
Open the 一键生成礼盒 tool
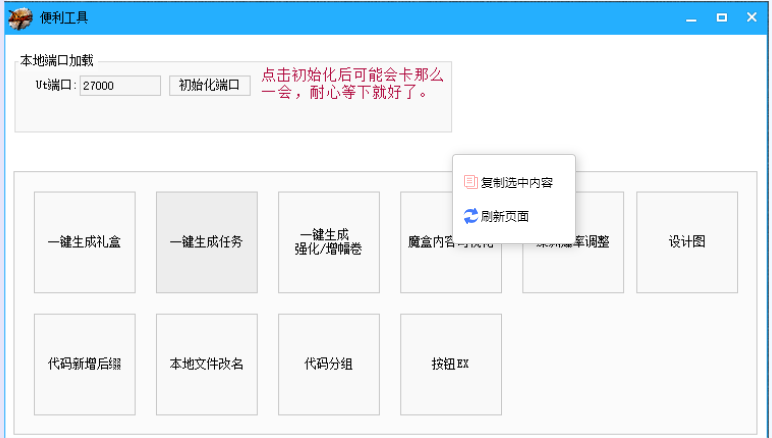[x=85, y=242]
